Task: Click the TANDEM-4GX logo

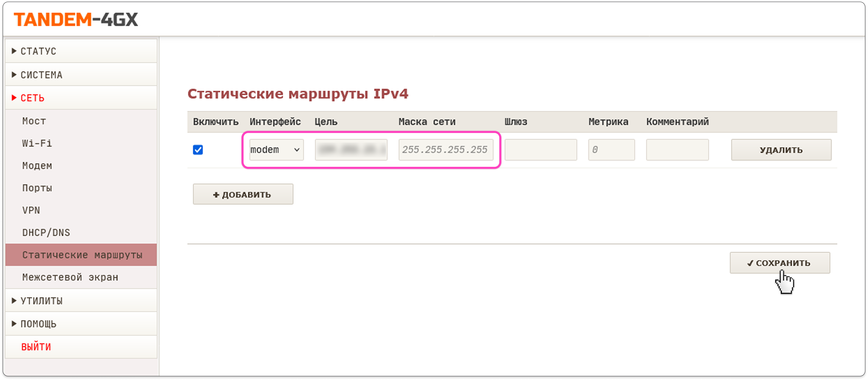Action: click(76, 20)
